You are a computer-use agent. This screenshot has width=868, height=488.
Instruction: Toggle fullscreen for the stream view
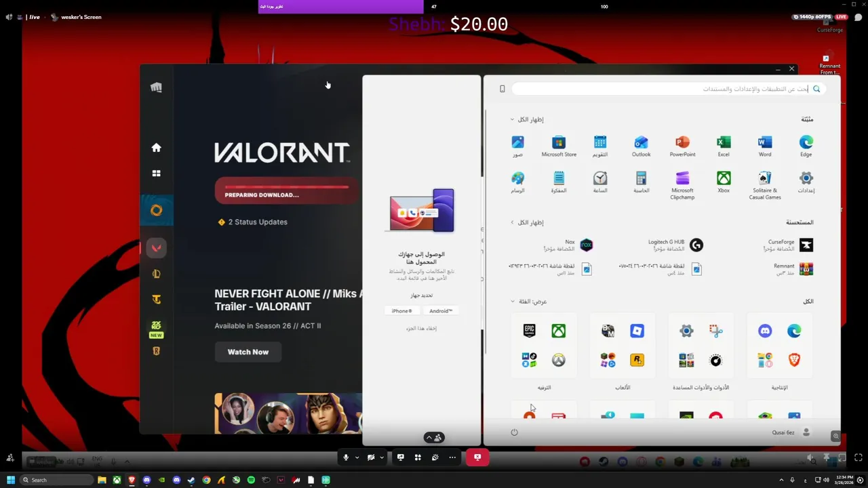(858, 457)
